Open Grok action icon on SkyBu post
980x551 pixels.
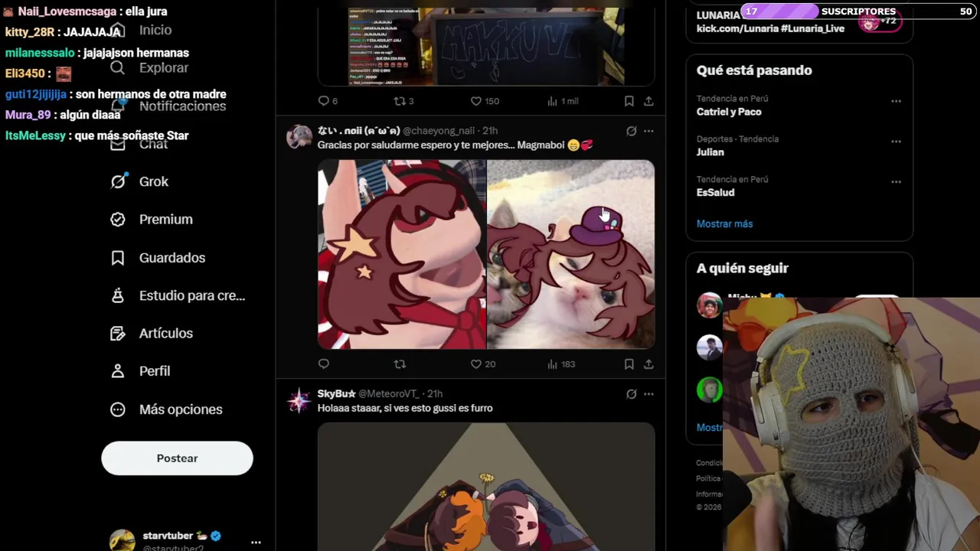click(x=631, y=394)
